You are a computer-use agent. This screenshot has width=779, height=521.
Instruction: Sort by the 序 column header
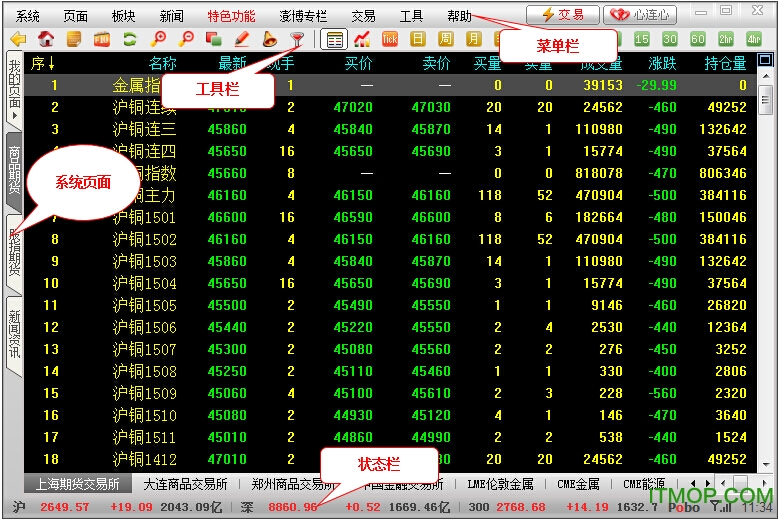click(43, 63)
